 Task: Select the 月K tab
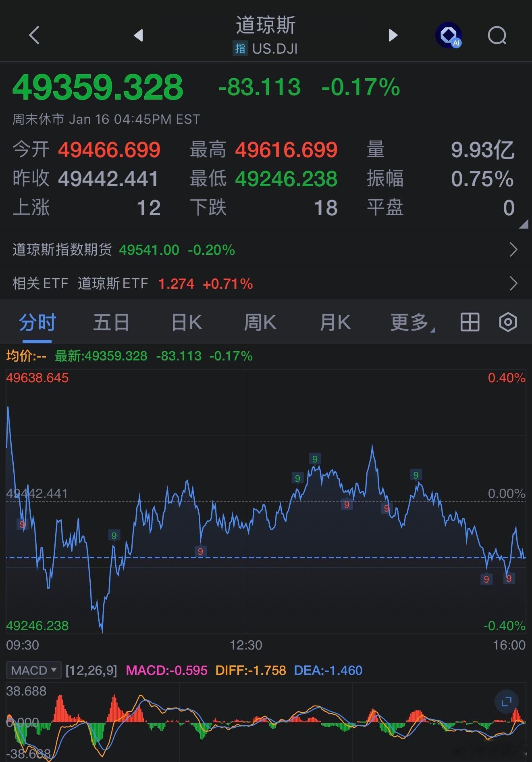pyautogui.click(x=335, y=322)
